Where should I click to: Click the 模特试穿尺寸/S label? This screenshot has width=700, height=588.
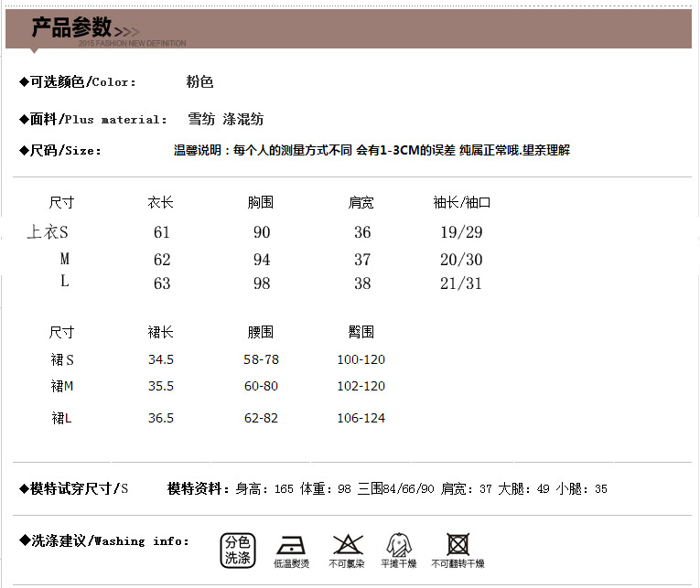tap(74, 489)
